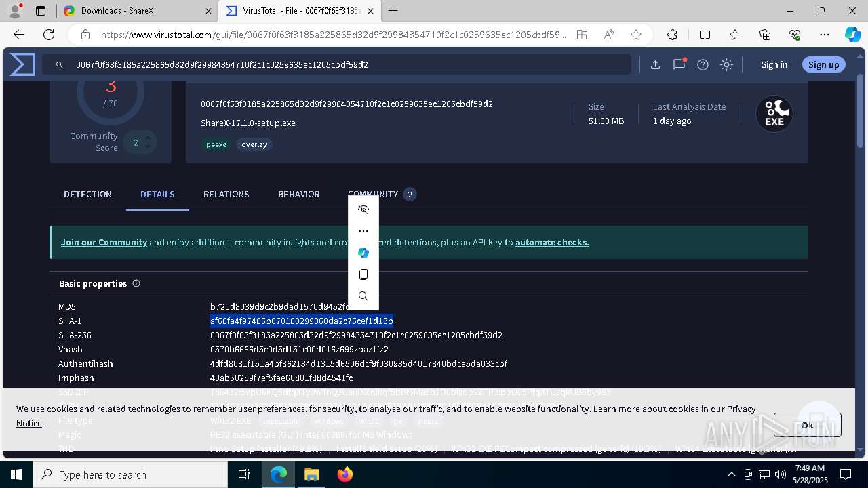Click the EXE file type icon
Screen dimensions: 868x488
tap(774, 114)
